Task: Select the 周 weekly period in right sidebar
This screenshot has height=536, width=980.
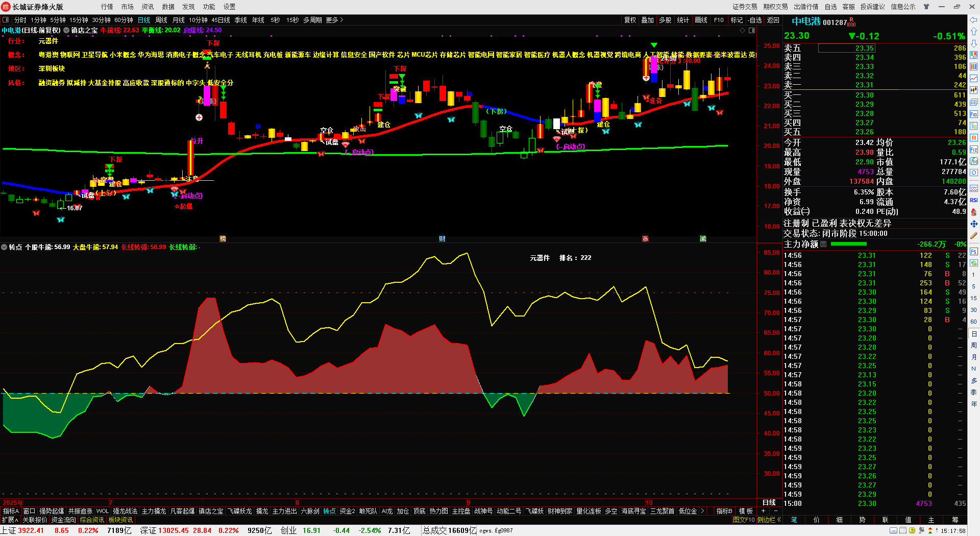Action: (x=973, y=345)
